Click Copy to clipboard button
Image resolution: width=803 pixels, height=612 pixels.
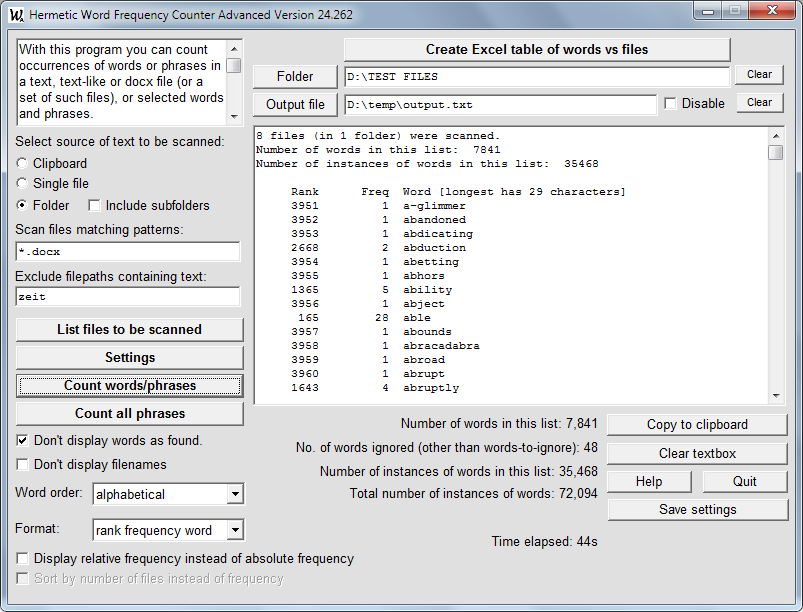coord(697,425)
